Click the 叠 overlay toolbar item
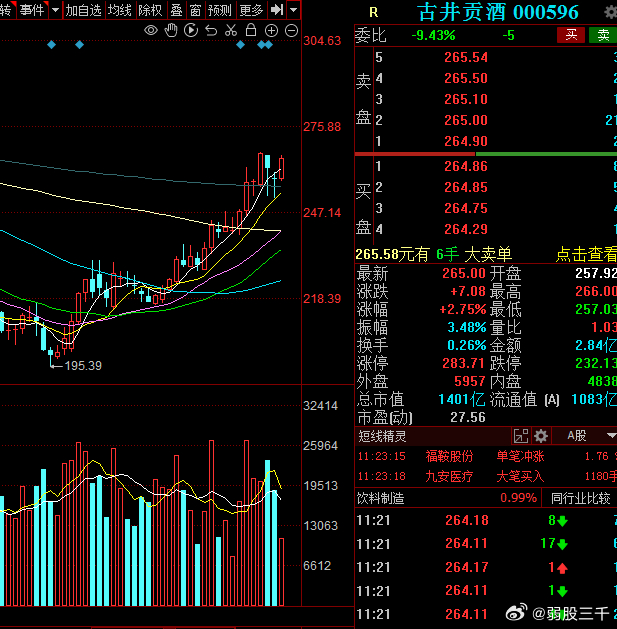The image size is (617, 629). click(177, 10)
